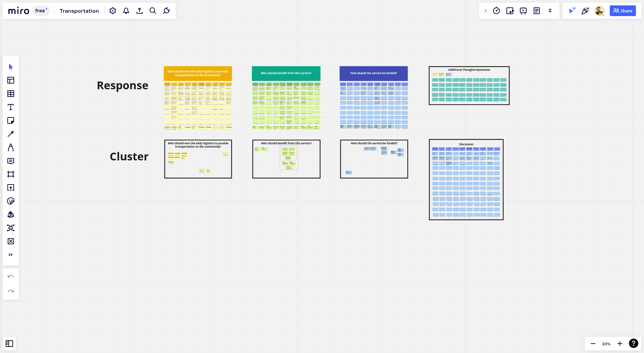The image size is (644, 353).
Task: Click the free plan badge
Action: [41, 10]
